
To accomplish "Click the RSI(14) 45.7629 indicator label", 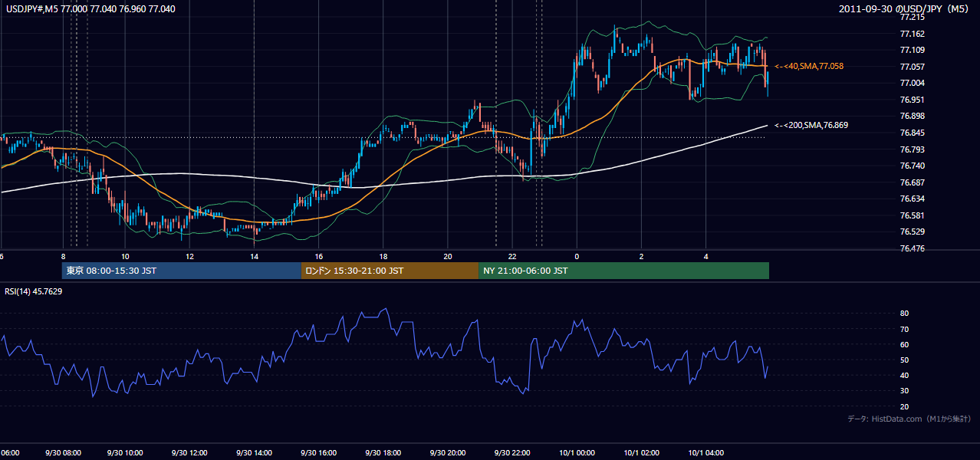I will tap(34, 291).
